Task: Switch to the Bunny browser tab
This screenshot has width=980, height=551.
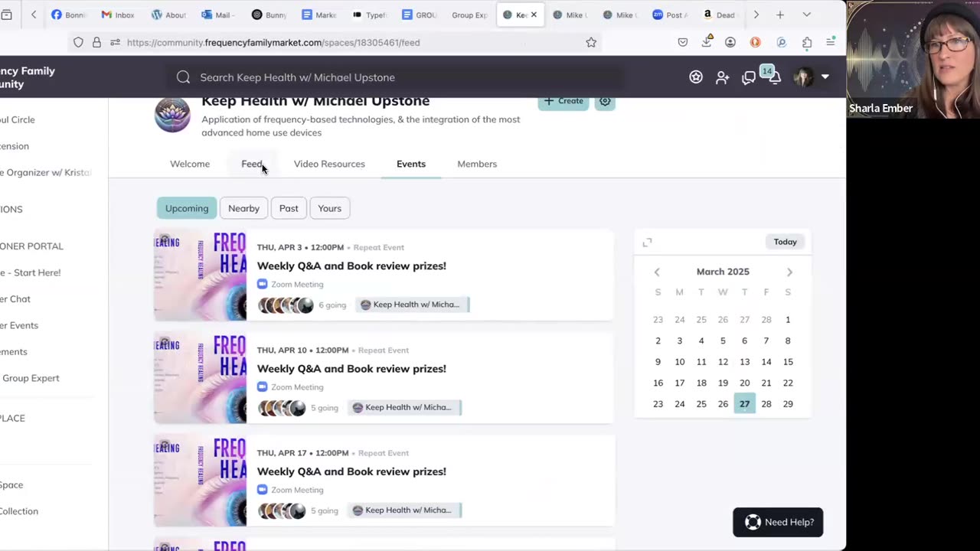Action: [269, 15]
